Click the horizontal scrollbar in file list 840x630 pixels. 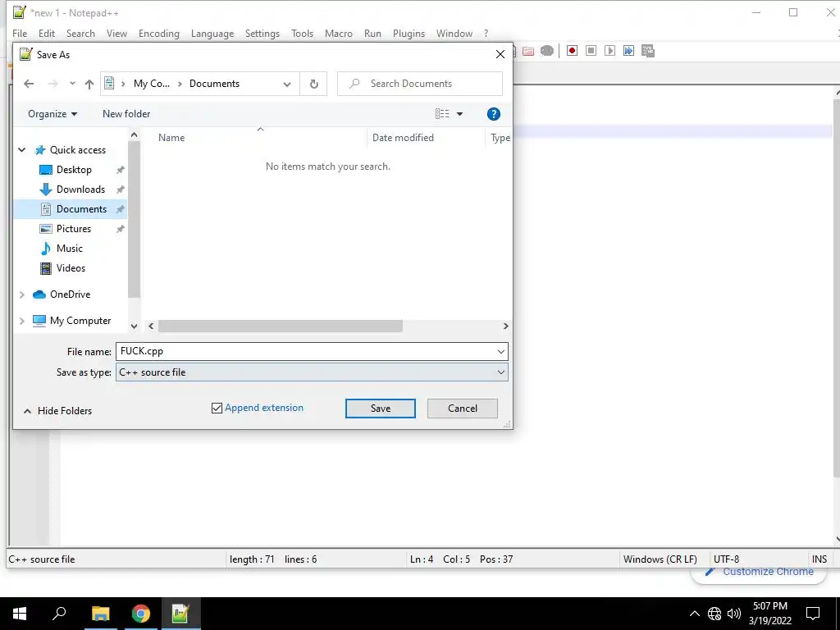(281, 326)
